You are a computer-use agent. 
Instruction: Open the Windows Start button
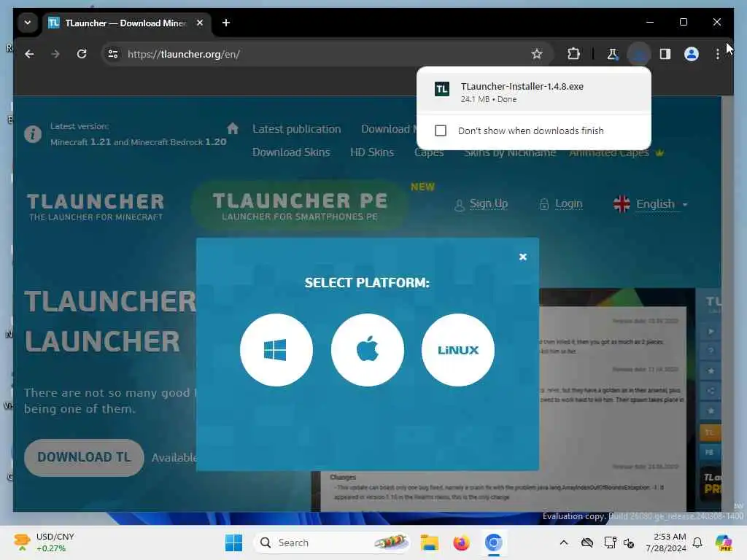pyautogui.click(x=233, y=542)
